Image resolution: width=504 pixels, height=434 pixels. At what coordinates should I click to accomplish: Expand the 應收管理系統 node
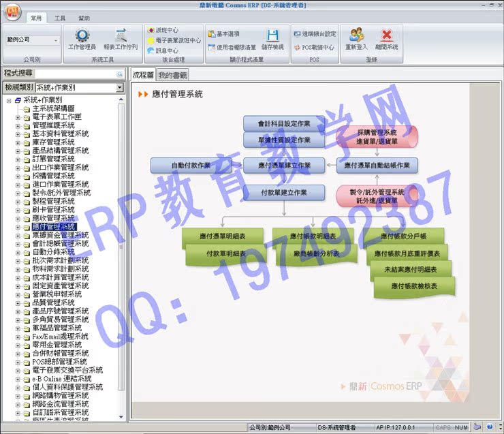[18, 219]
